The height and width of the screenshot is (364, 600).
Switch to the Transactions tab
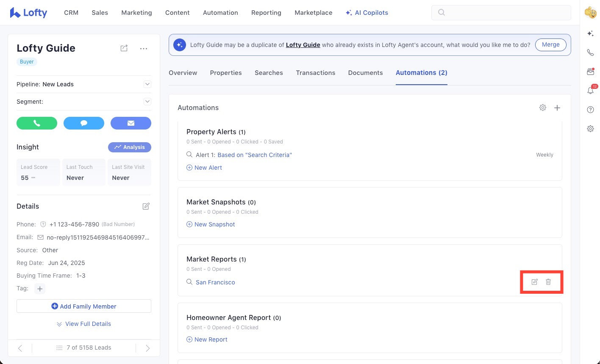pyautogui.click(x=315, y=73)
